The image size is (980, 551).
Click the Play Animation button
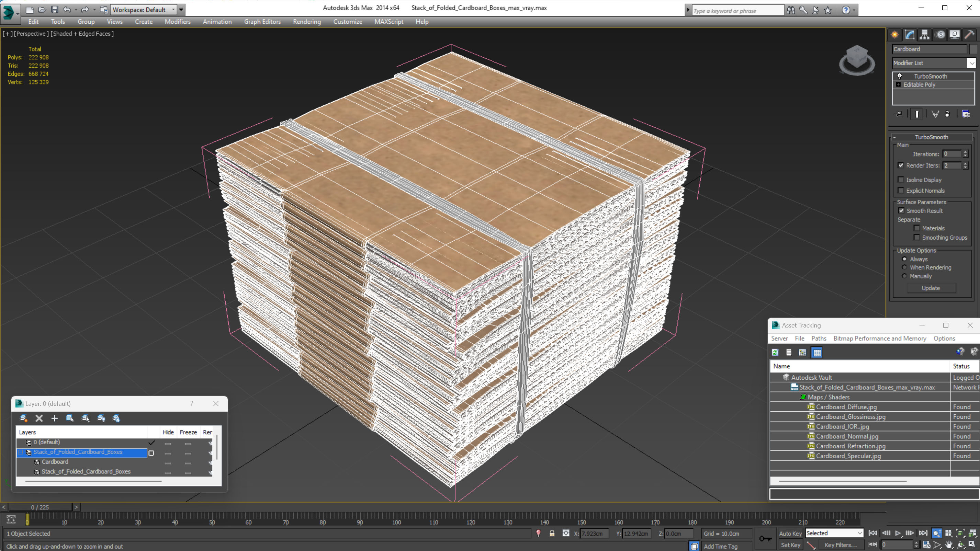[898, 533]
